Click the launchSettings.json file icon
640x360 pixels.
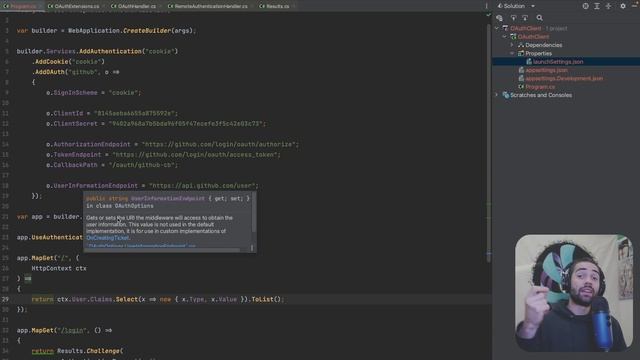tap(529, 62)
